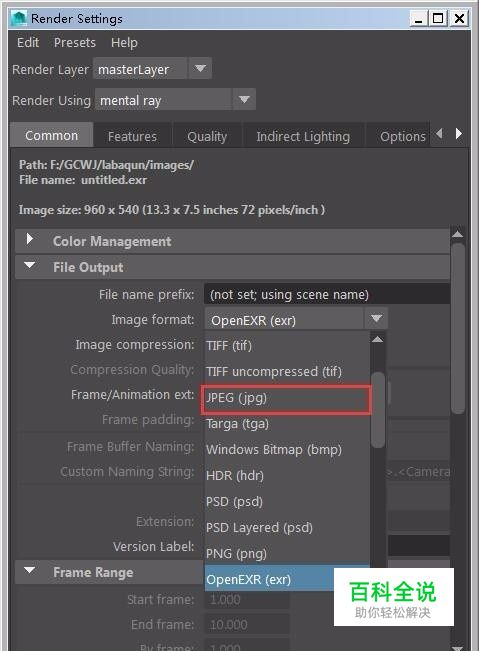
Task: Switch to the Options tab
Action: click(x=398, y=136)
